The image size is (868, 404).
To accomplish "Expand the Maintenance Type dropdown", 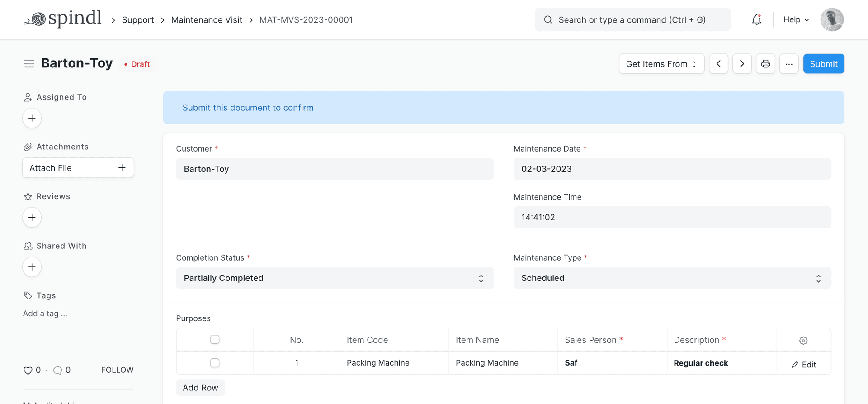I will pos(672,278).
